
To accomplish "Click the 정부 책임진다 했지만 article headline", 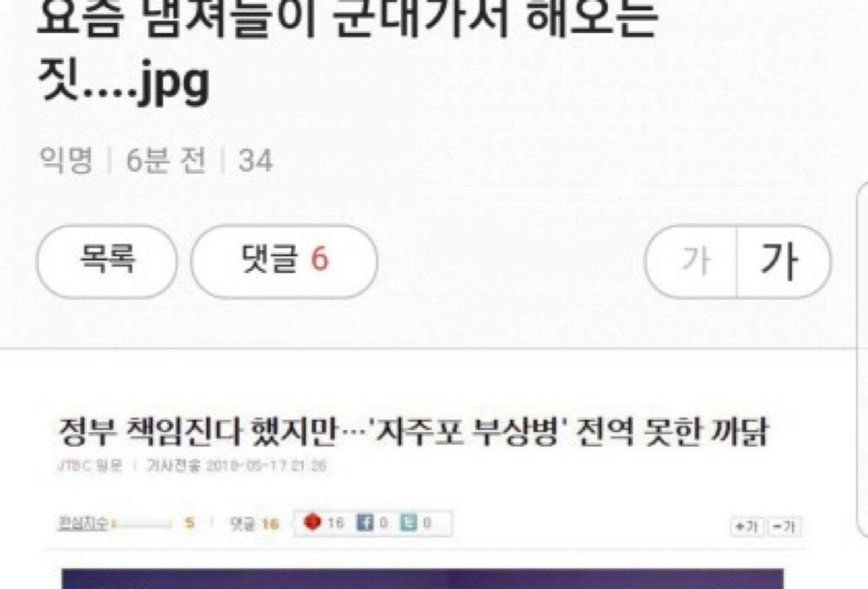I will point(413,431).
